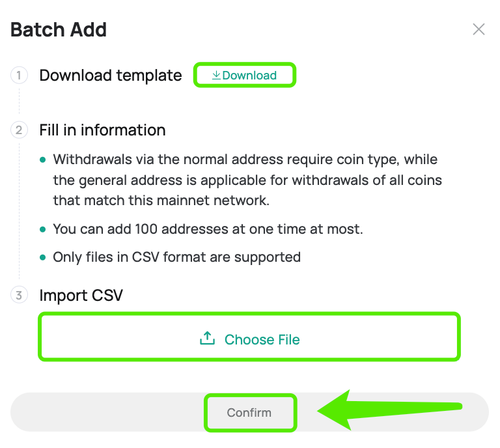500x448 pixels.
Task: Select the Download template step label
Action: (111, 76)
